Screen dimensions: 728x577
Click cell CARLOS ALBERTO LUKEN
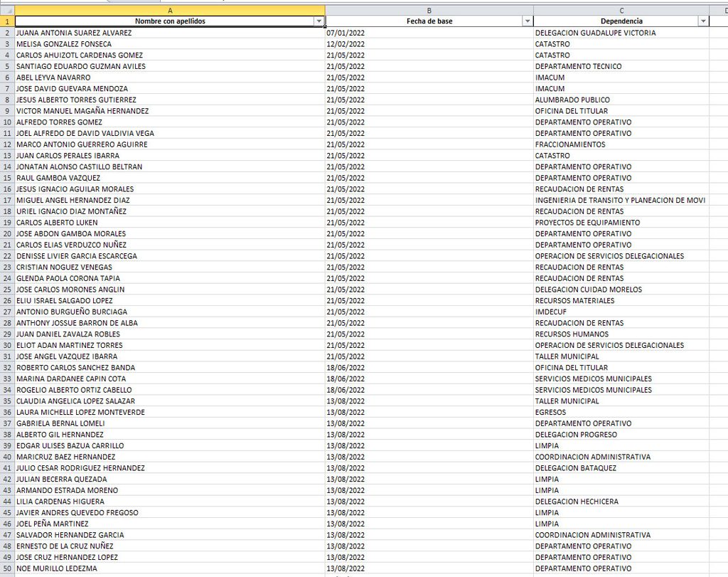pyautogui.click(x=170, y=223)
